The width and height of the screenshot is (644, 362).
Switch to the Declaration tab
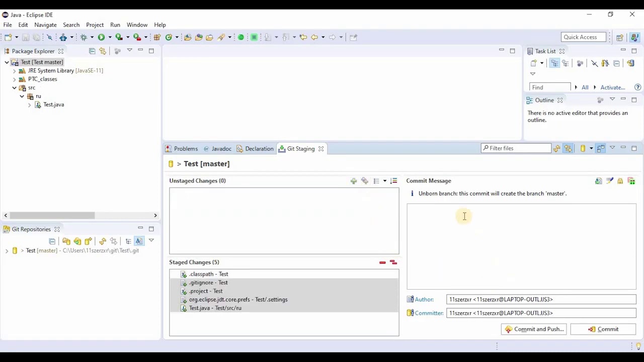pyautogui.click(x=255, y=149)
